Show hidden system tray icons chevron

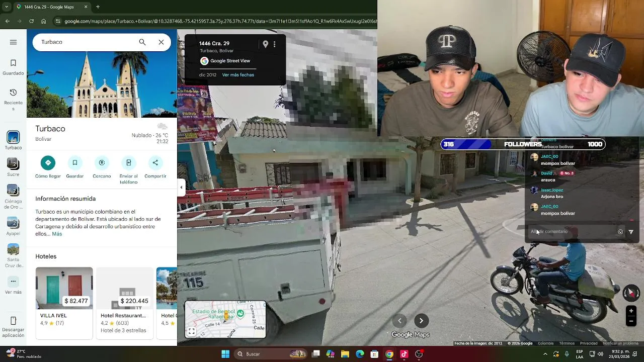[545, 354]
